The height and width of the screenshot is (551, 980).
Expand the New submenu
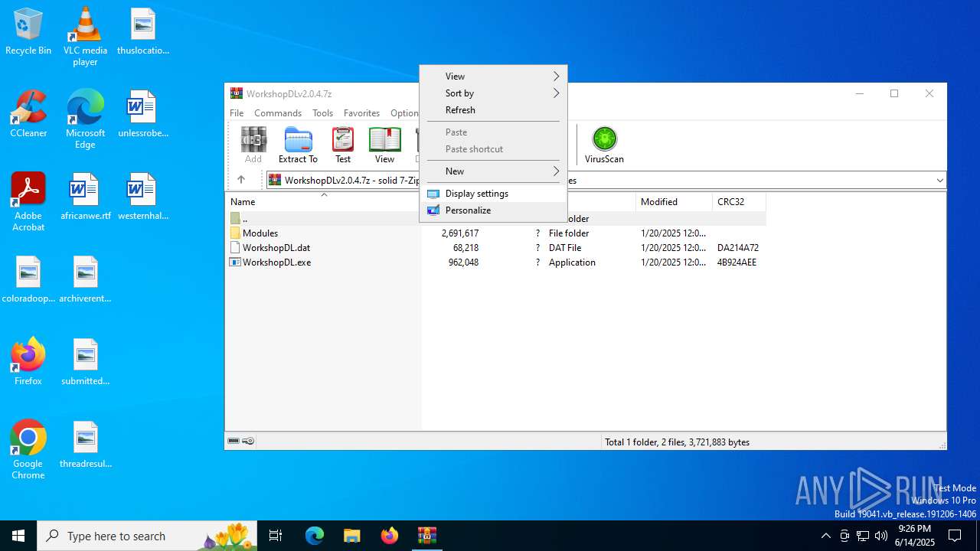[493, 171]
